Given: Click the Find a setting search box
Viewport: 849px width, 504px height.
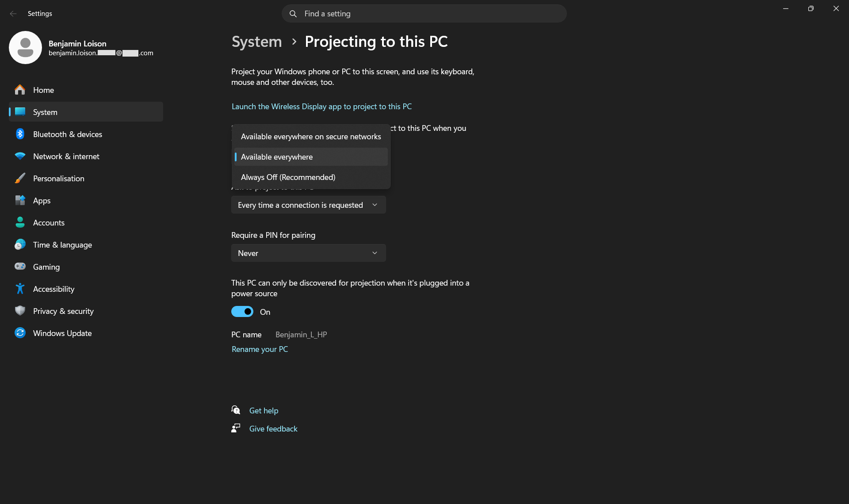Looking at the screenshot, I should (x=424, y=14).
